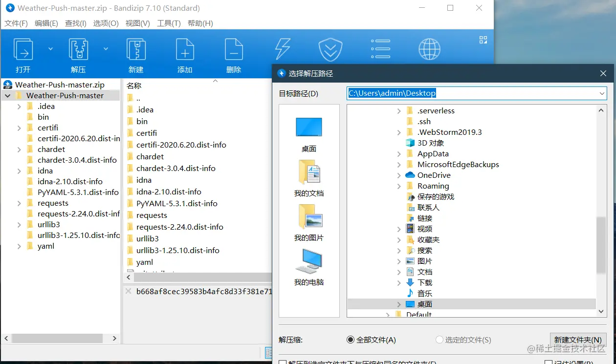The width and height of the screenshot is (616, 364).
Task: Open the 选项(O) menu
Action: pos(106,23)
